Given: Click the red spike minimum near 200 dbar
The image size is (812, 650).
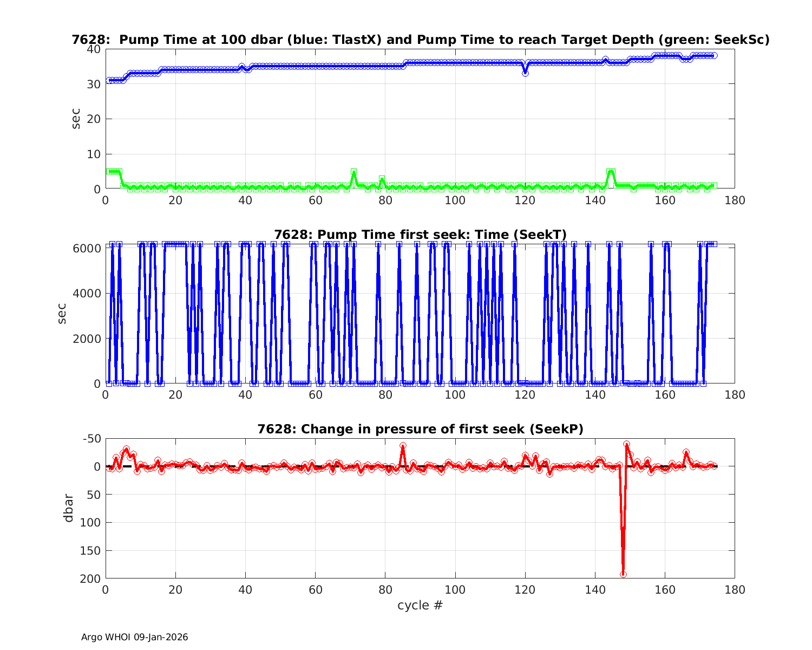Looking at the screenshot, I should pyautogui.click(x=623, y=574).
